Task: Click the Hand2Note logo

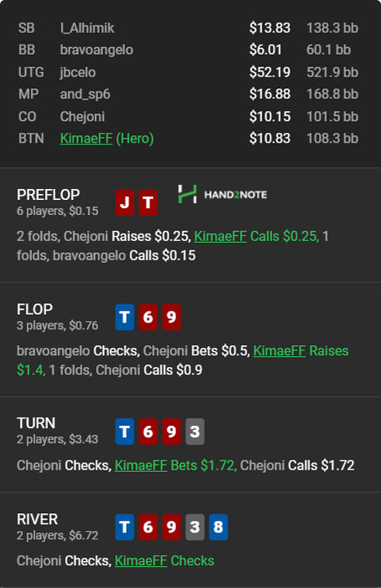Action: [x=222, y=194]
